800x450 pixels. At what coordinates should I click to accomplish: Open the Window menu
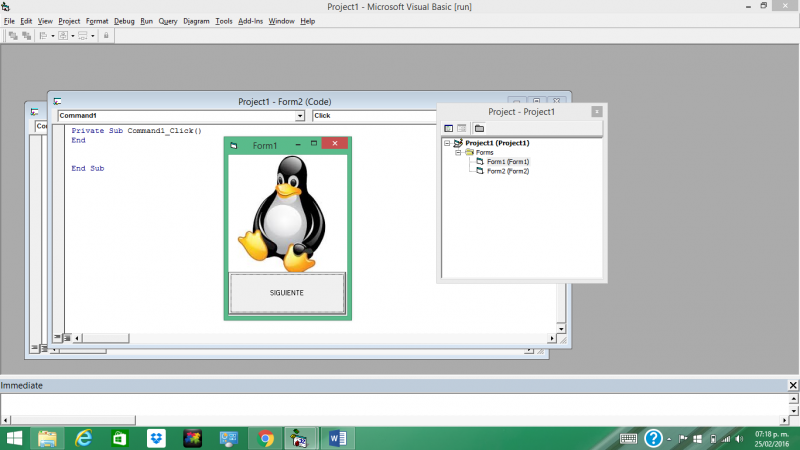[x=282, y=21]
